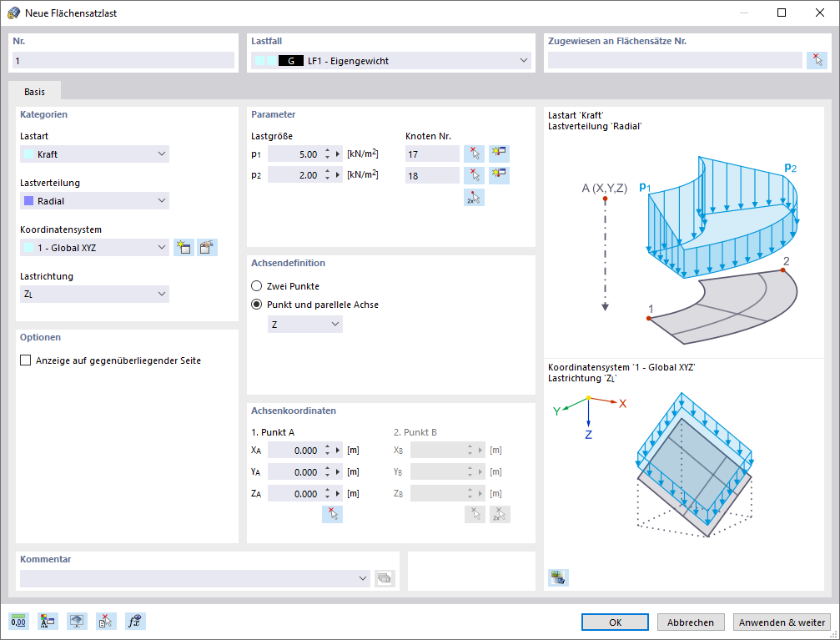Click the Nr. input field
The image size is (840, 640).
123,61
